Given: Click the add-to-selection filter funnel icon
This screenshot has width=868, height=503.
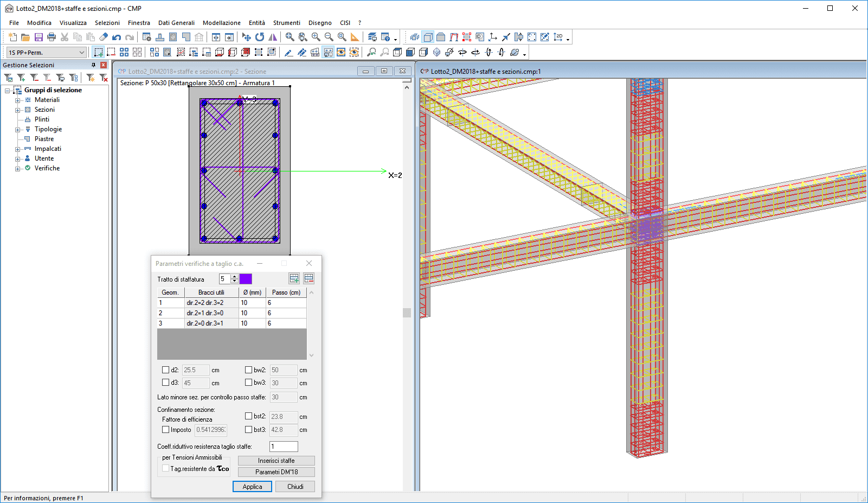Looking at the screenshot, I should tap(21, 78).
